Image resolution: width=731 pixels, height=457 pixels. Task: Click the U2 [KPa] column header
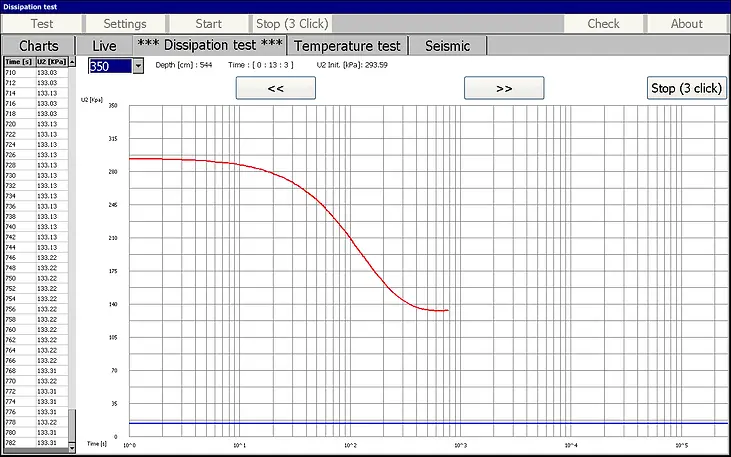click(x=52, y=62)
